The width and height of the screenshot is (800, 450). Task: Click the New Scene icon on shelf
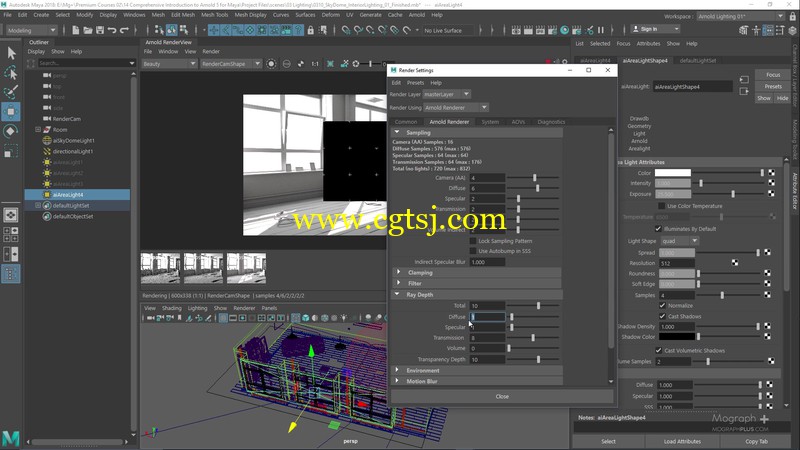[76, 31]
